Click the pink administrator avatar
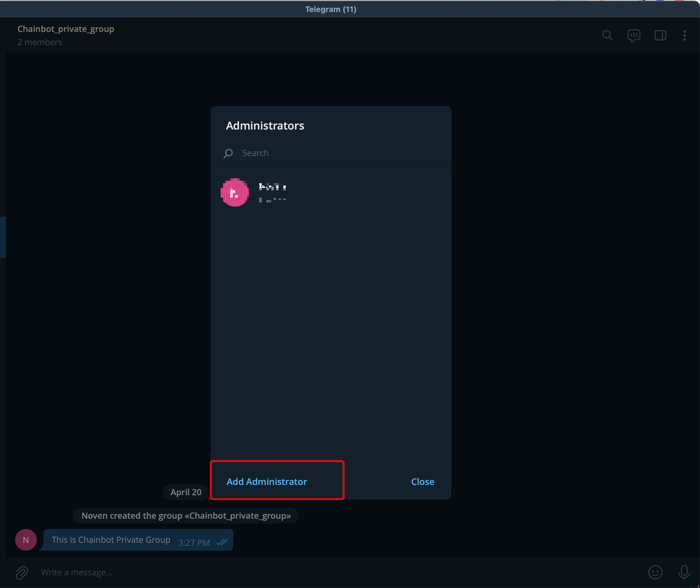Image resolution: width=700 pixels, height=588 pixels. click(235, 192)
